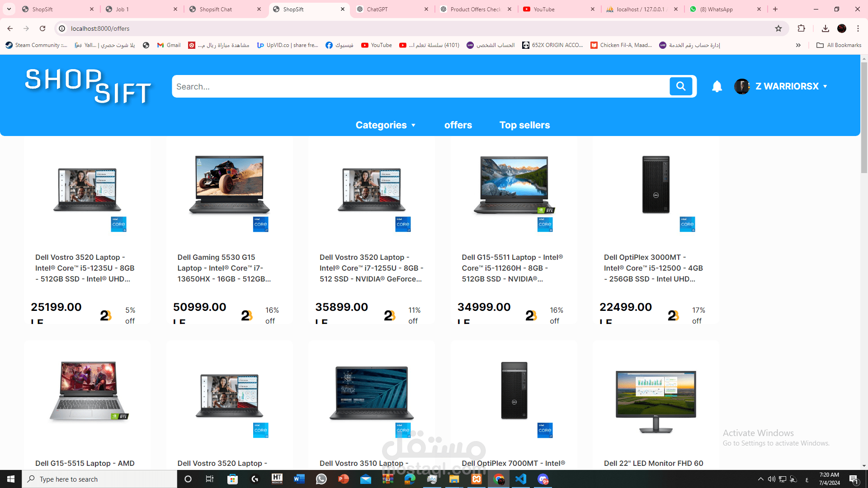Open the UpVID.co bookmark
868x488 pixels.
(x=288, y=45)
